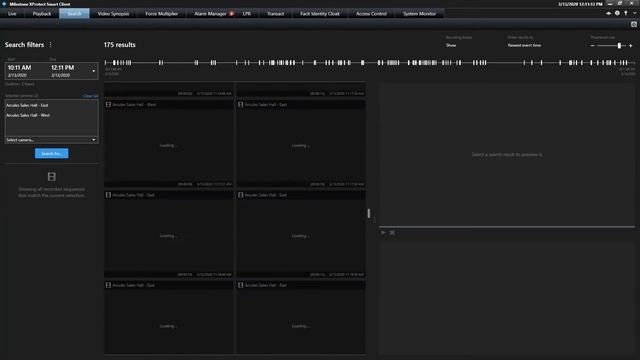Viewport: 640px width, 360px height.
Task: Click the blue Search for button
Action: pyautogui.click(x=51, y=153)
